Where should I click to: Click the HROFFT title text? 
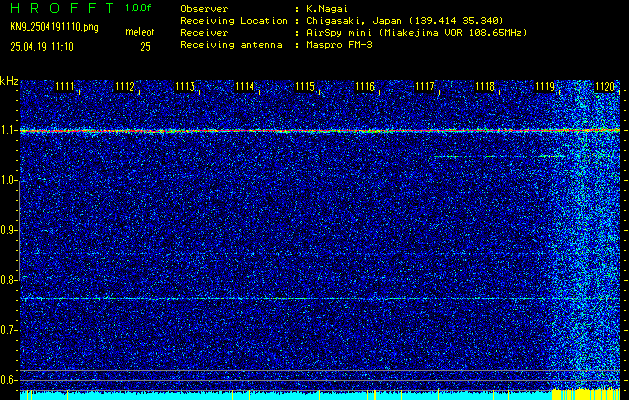(x=63, y=8)
